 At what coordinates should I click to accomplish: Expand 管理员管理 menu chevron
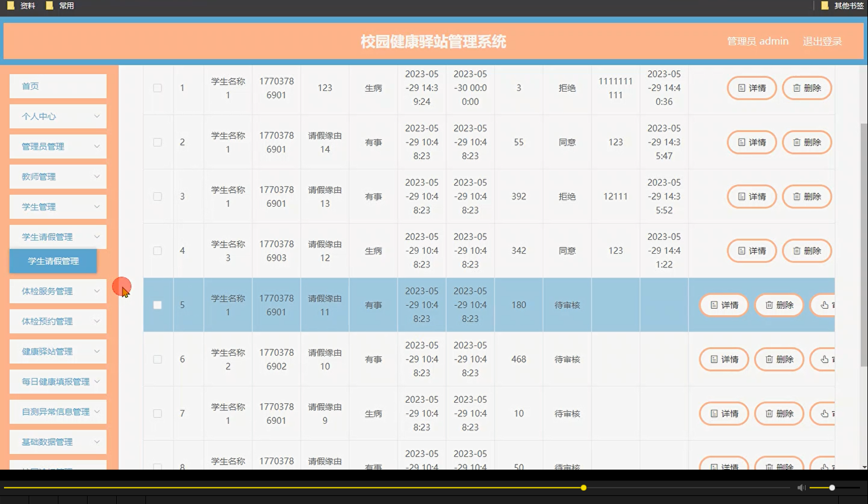[x=97, y=147]
